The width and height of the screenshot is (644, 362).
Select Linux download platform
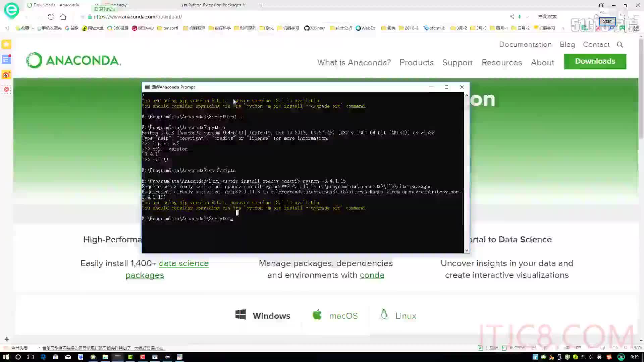coord(398,315)
